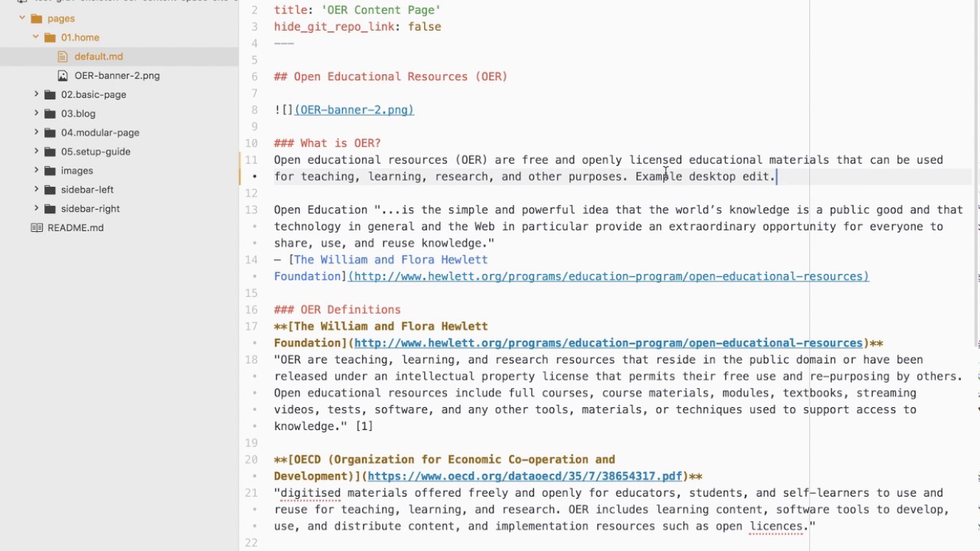
Task: Click the README.md file icon
Action: 36,227
